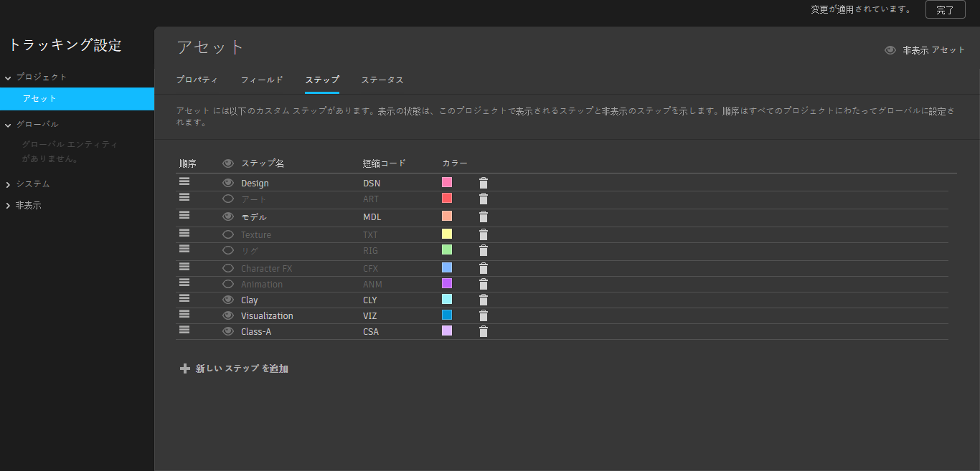Click the reorder handle of Animation step
980x471 pixels.
click(184, 282)
